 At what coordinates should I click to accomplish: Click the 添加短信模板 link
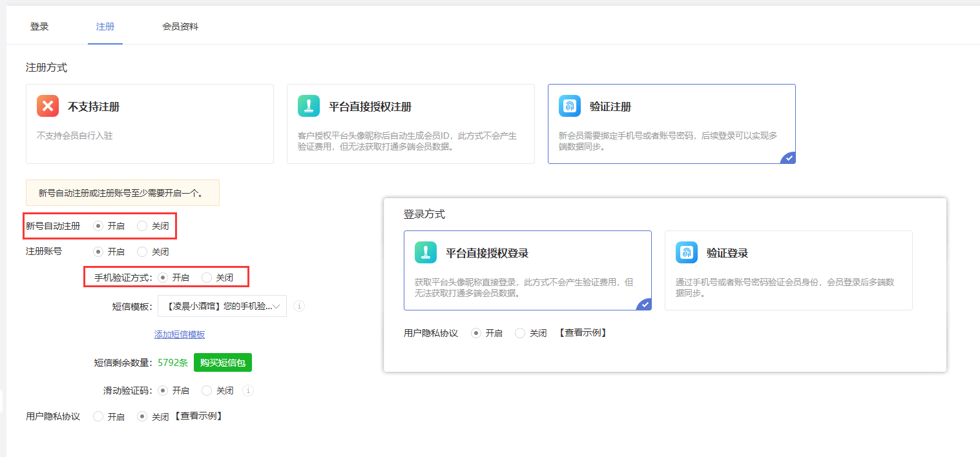coord(180,334)
